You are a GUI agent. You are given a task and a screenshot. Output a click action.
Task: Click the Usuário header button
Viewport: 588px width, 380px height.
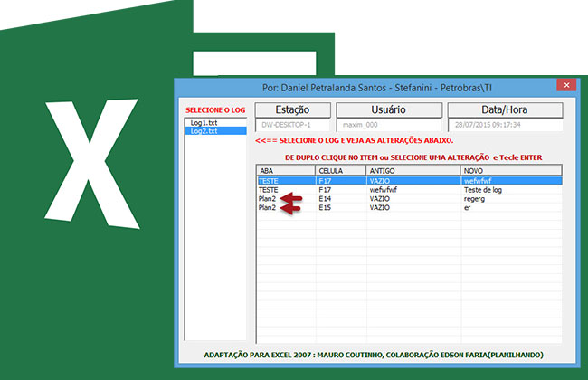389,109
